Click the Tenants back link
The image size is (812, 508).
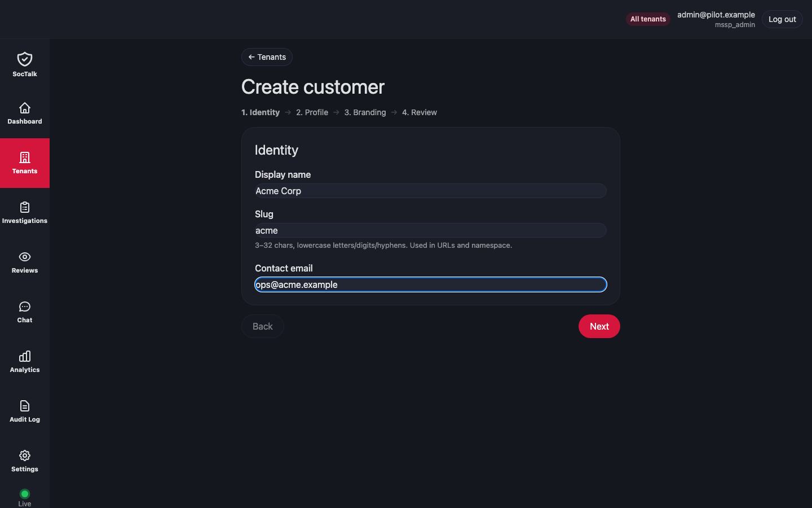pyautogui.click(x=267, y=57)
